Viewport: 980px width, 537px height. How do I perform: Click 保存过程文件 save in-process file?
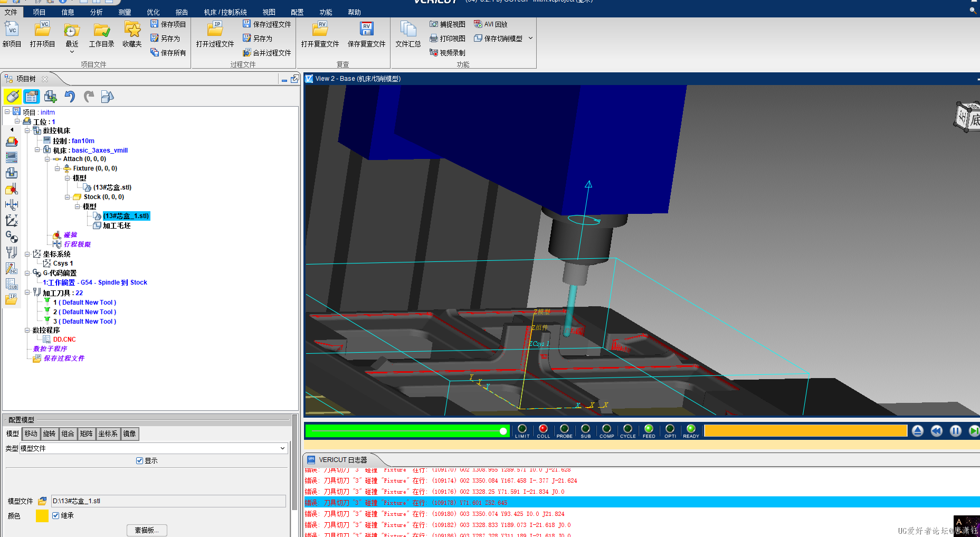[x=267, y=24]
